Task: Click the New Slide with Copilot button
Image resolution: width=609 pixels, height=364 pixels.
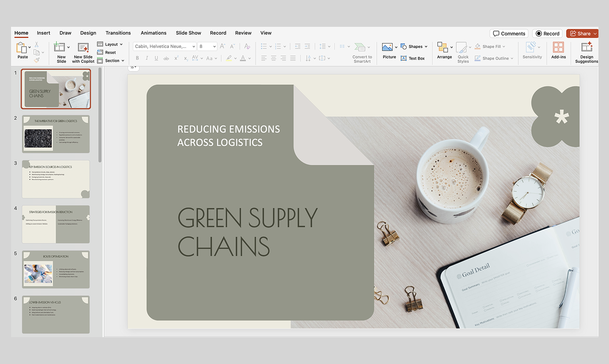Action: click(82, 52)
